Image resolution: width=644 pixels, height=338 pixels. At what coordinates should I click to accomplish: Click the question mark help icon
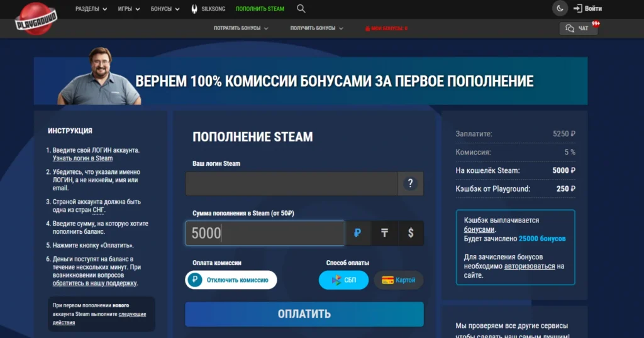[x=410, y=183]
